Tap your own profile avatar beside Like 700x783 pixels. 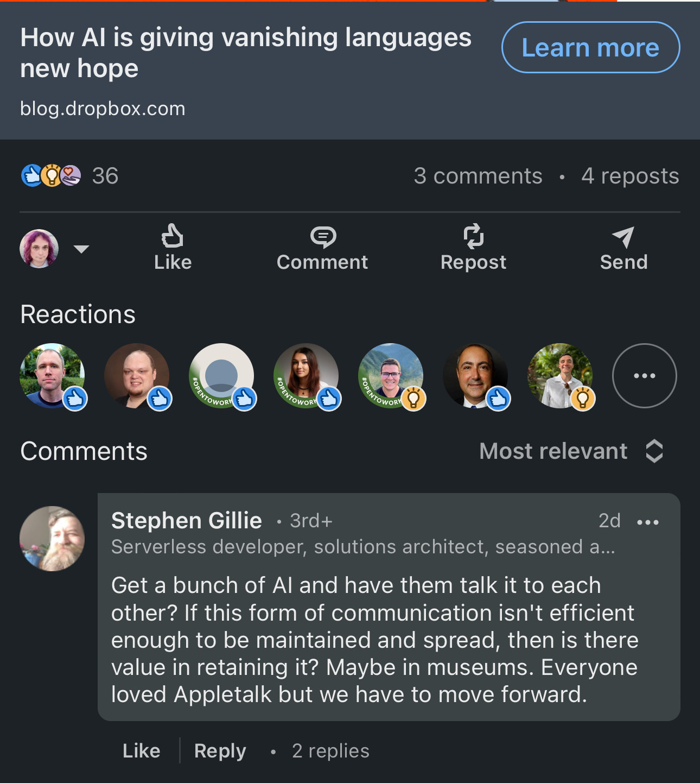pos(39,249)
